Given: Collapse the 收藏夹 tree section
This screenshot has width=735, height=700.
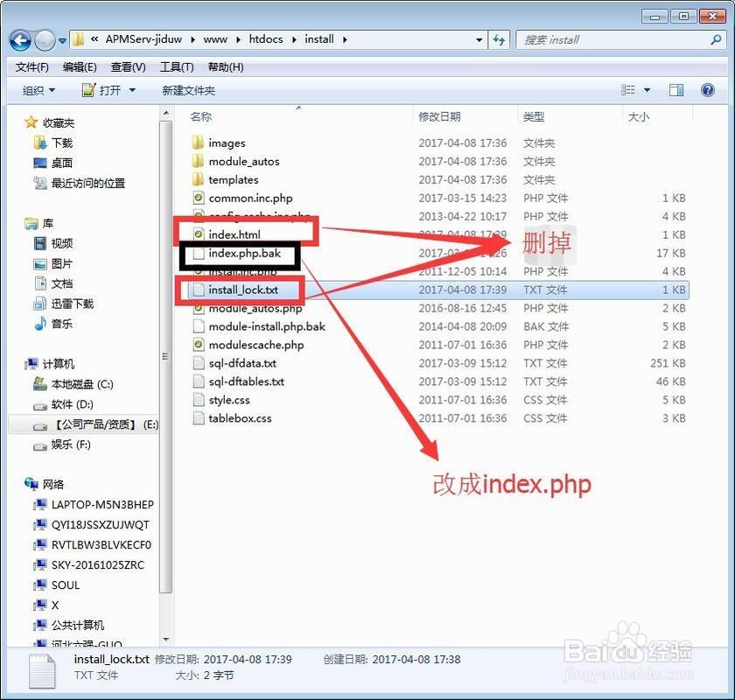Looking at the screenshot, I should (18, 122).
